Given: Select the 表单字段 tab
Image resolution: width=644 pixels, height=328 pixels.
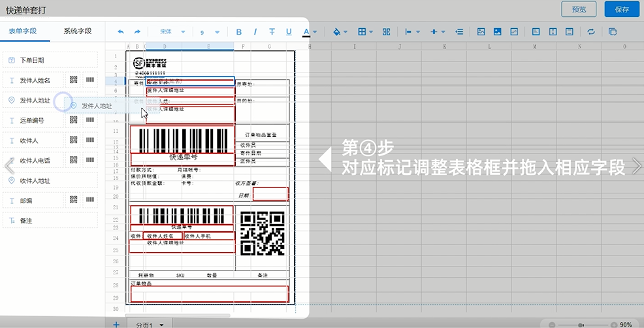Looking at the screenshot, I should 23,31.
